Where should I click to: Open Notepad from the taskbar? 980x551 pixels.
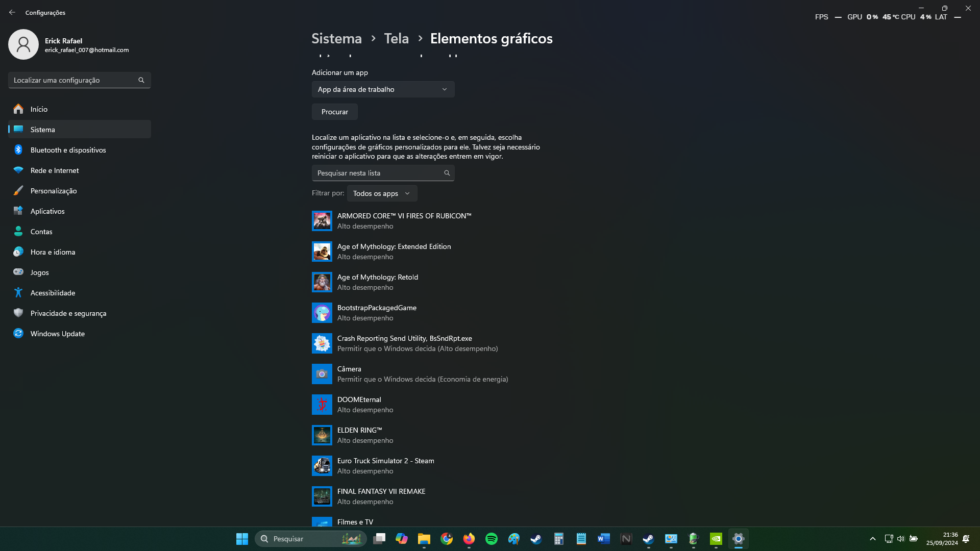[581, 539]
